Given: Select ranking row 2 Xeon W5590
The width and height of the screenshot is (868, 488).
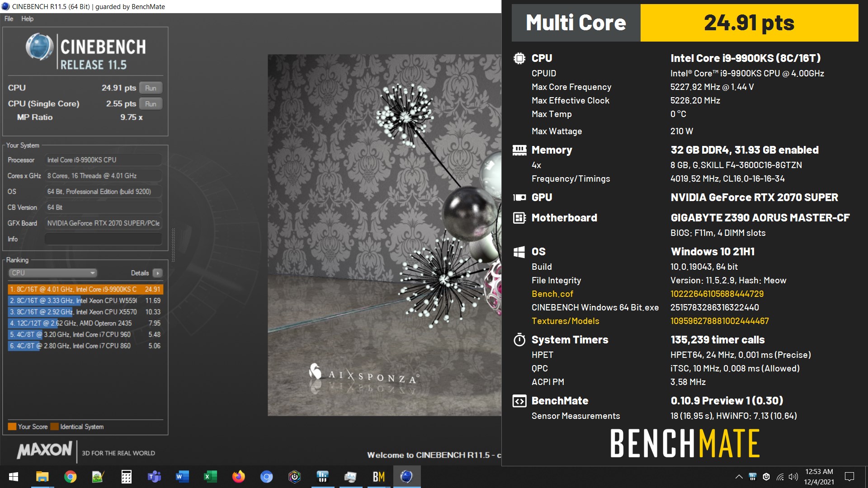Looking at the screenshot, I should (85, 300).
